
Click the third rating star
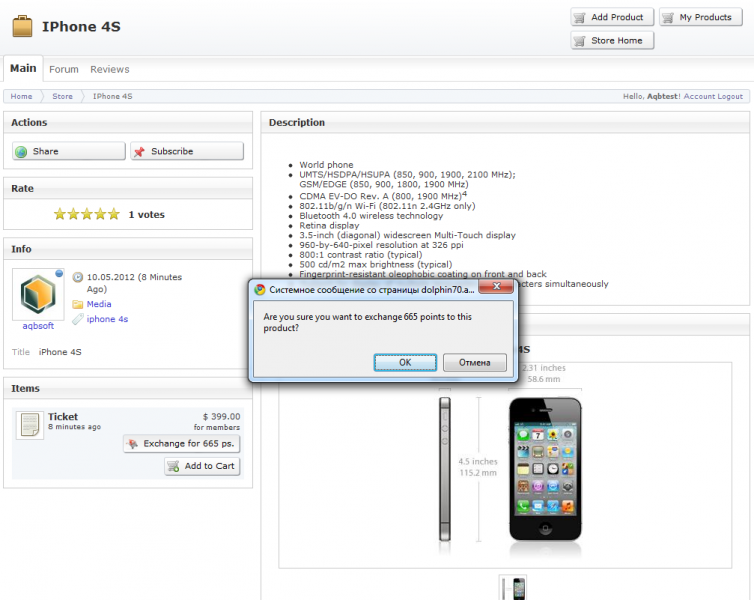pos(87,214)
